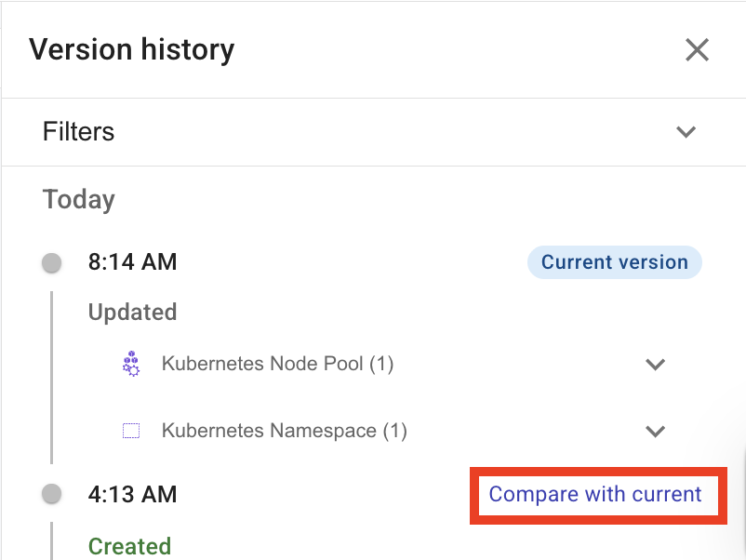746x560 pixels.
Task: Click the "Today" date group header
Action: point(78,198)
